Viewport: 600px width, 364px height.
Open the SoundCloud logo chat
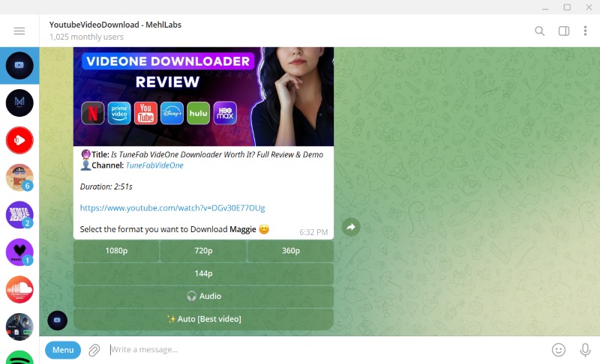point(19,290)
